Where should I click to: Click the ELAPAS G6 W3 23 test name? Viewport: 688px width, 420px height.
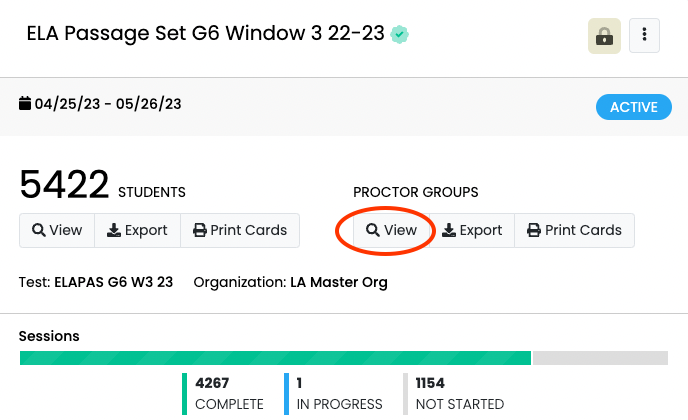point(113,282)
